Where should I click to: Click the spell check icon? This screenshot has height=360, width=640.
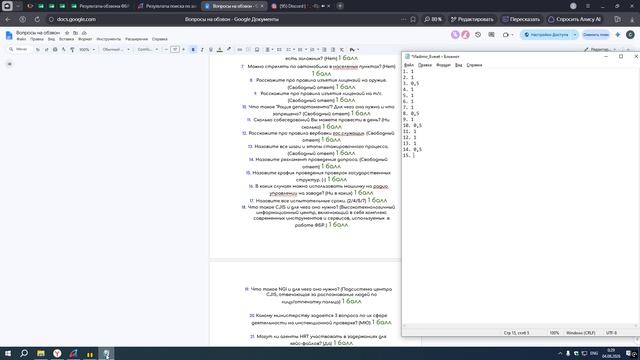[x=64, y=50]
